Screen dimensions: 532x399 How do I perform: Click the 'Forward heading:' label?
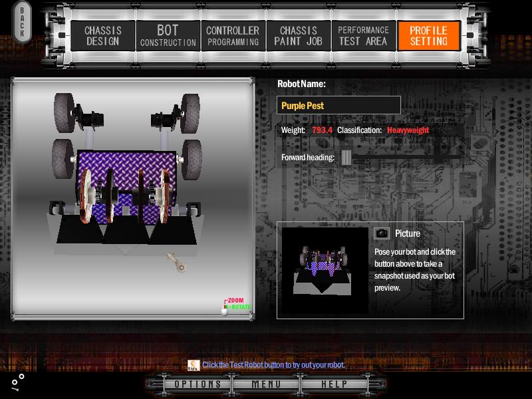pos(308,158)
